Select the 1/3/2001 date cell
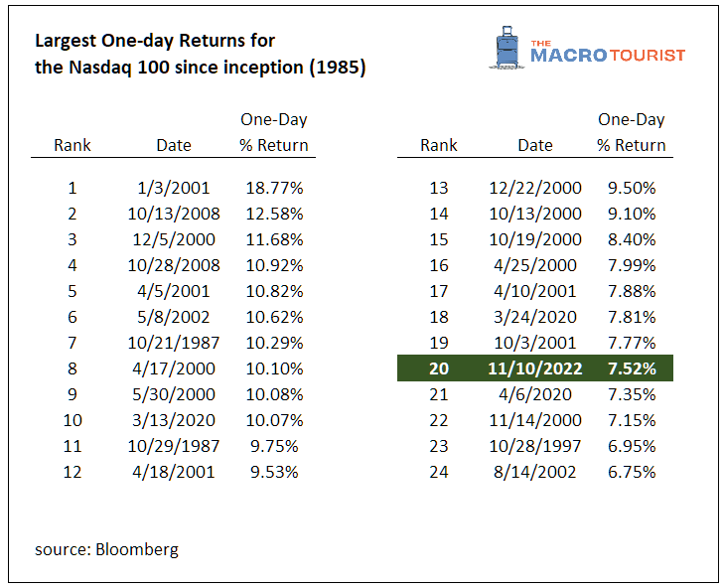Image resolution: width=722 pixels, height=588 pixels. point(174,188)
